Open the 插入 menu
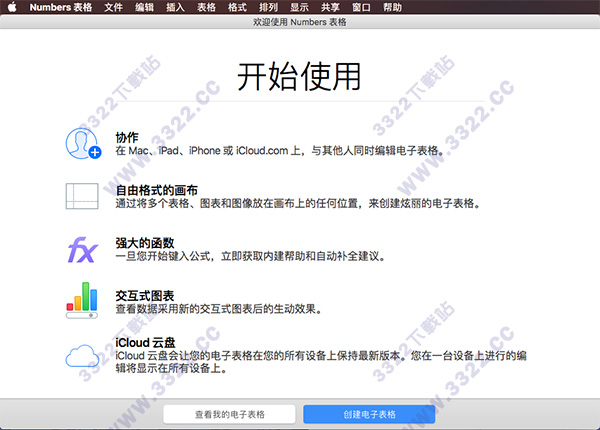Image resolution: width=600 pixels, height=430 pixels. tap(175, 7)
